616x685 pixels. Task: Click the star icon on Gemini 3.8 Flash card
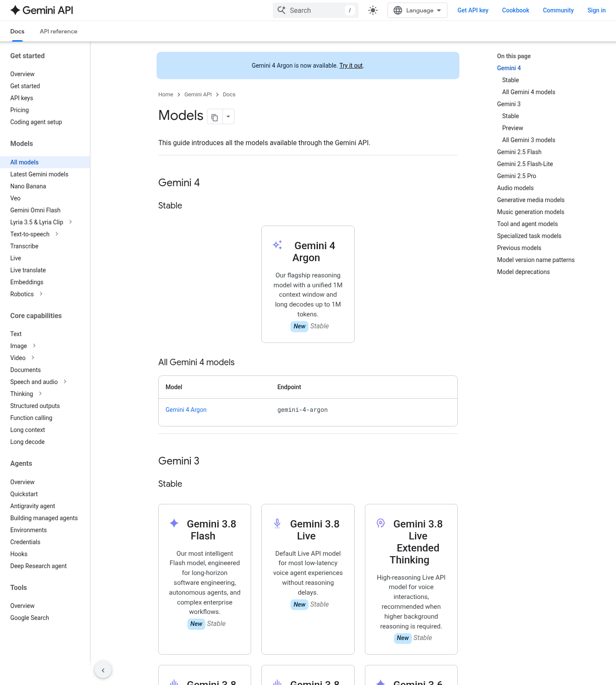174,523
